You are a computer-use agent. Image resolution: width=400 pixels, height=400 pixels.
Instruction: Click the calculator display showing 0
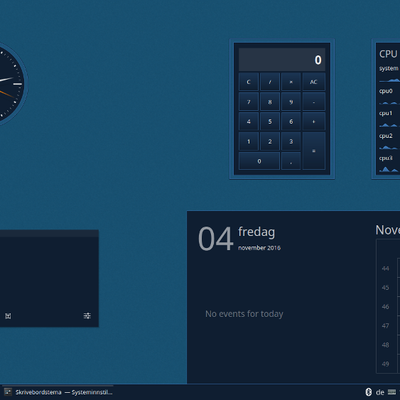[282, 60]
